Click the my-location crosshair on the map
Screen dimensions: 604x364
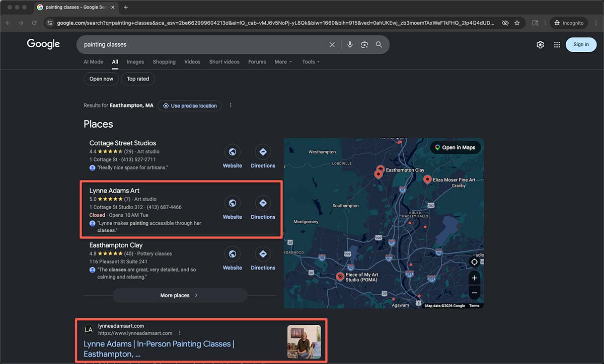click(474, 262)
